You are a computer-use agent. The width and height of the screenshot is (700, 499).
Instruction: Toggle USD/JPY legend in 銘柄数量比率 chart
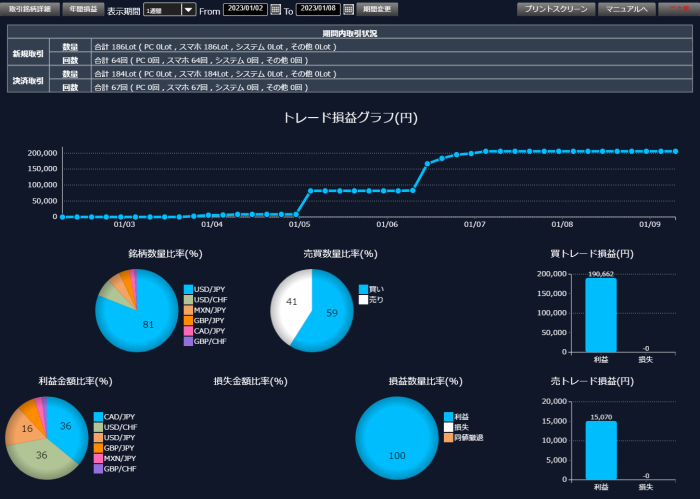pos(188,289)
